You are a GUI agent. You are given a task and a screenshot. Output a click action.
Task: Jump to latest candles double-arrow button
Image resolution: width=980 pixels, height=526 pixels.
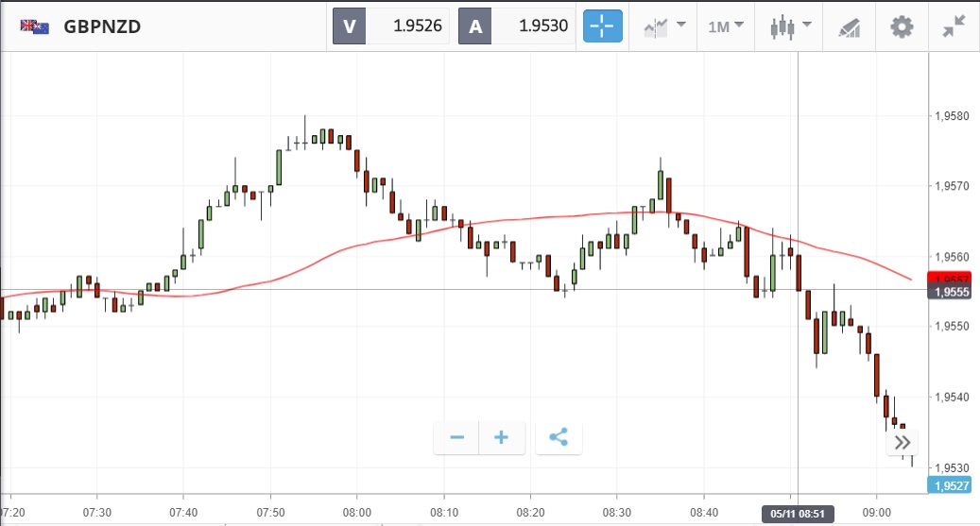[x=903, y=442]
